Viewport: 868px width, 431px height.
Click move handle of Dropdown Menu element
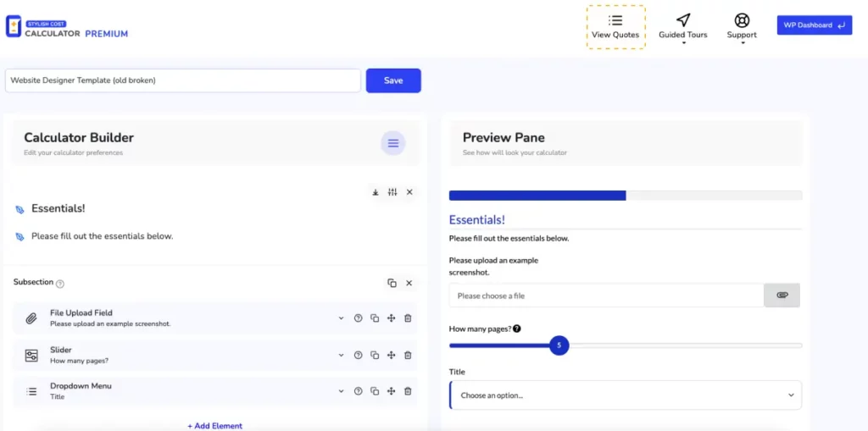[391, 391]
